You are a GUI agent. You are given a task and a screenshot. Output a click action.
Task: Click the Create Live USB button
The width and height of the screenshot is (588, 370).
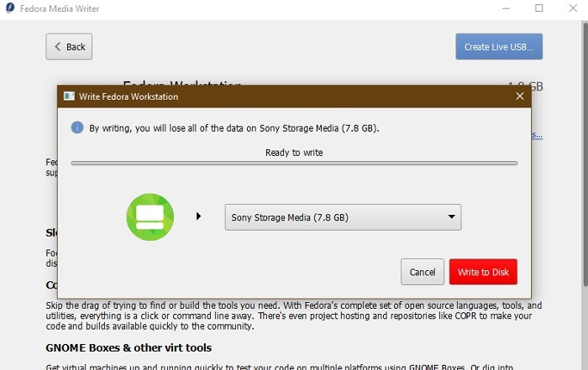pyautogui.click(x=499, y=46)
